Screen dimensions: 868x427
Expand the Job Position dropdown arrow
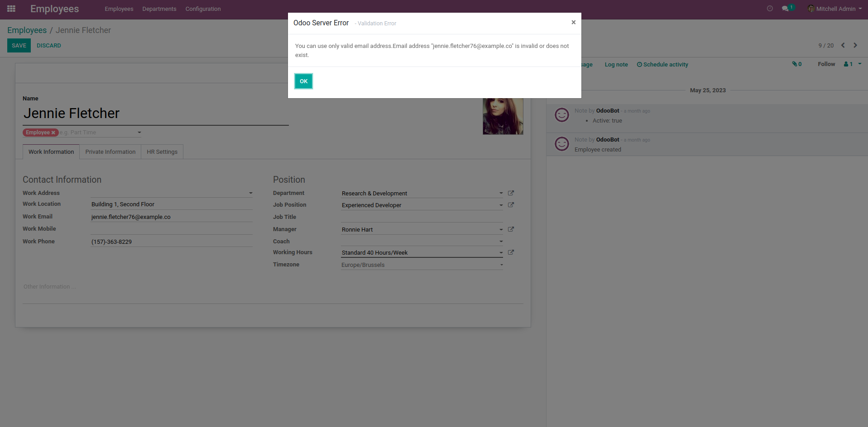[501, 205]
